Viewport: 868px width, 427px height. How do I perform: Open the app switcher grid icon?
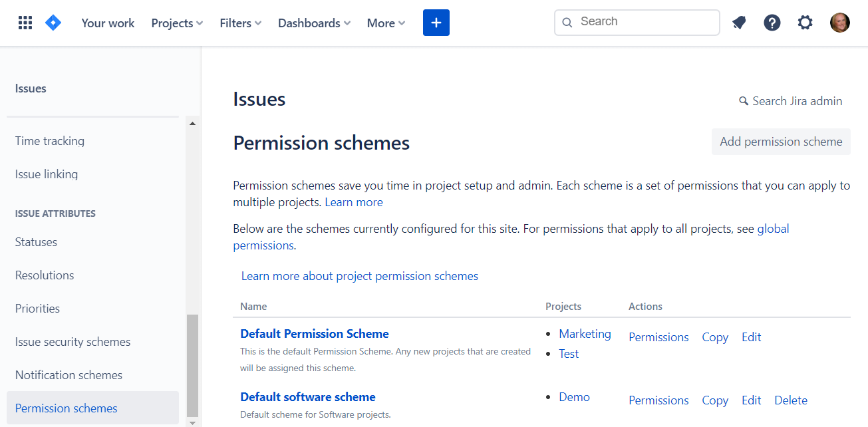coord(25,22)
